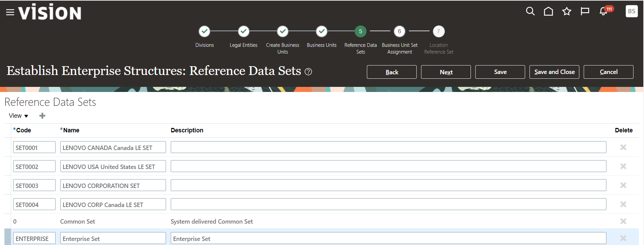Click Business Unit Set Assignment step label
Image resolution: width=644 pixels, height=245 pixels.
[x=400, y=49]
